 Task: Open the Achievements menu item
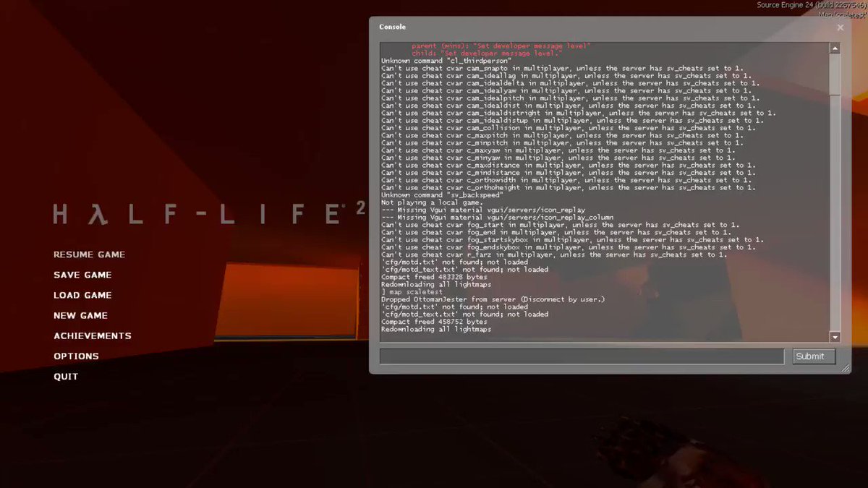(x=93, y=335)
